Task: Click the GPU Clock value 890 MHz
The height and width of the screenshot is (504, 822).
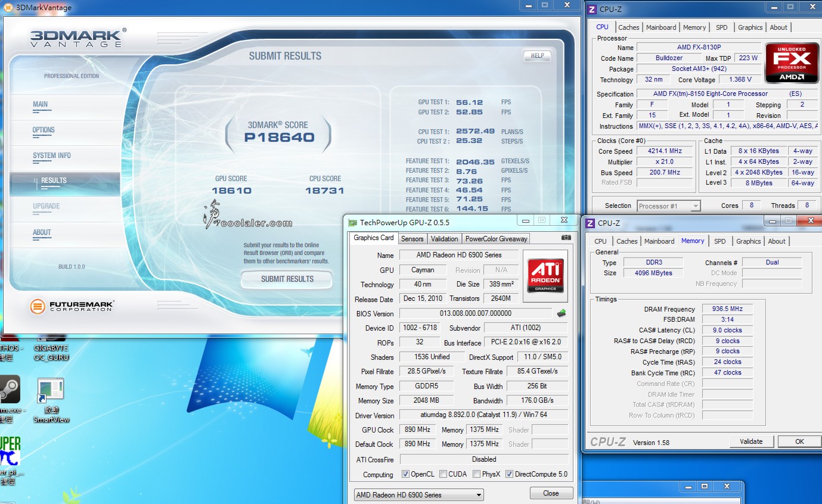Action: pos(418,430)
